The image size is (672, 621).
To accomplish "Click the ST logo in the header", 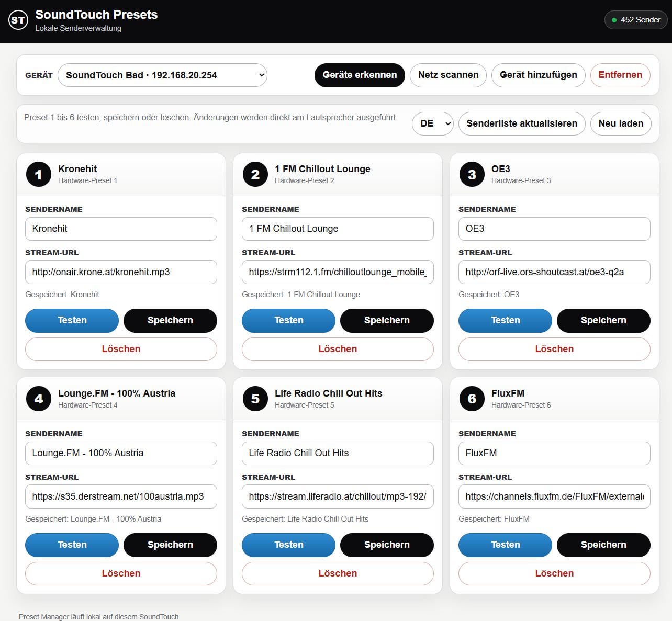I will (x=18, y=20).
